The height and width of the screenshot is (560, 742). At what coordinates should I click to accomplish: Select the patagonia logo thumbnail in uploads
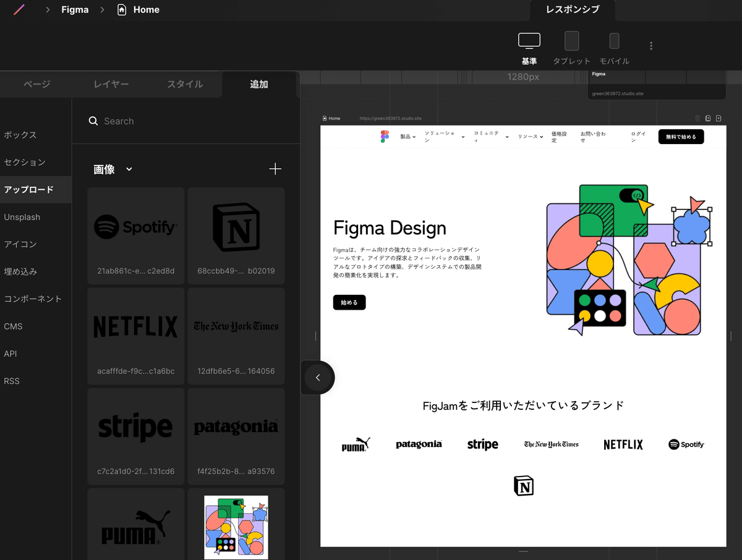click(x=236, y=436)
